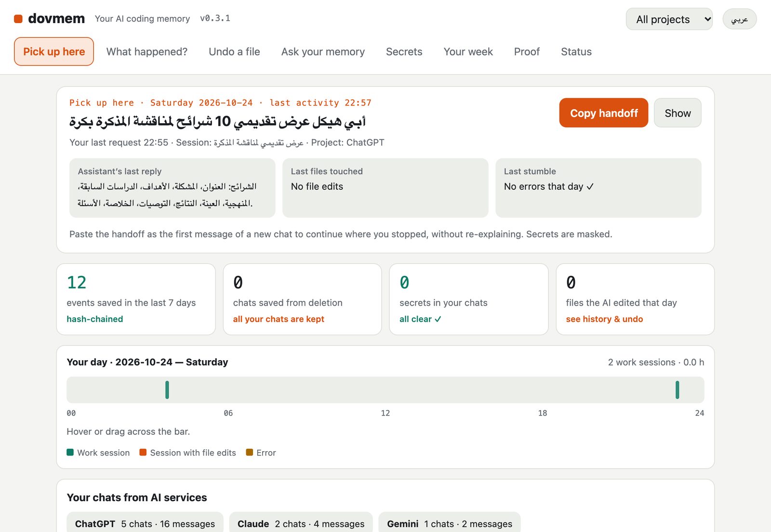This screenshot has height=532, width=771.
Task: Go to the Undo a file tab
Action: [234, 52]
